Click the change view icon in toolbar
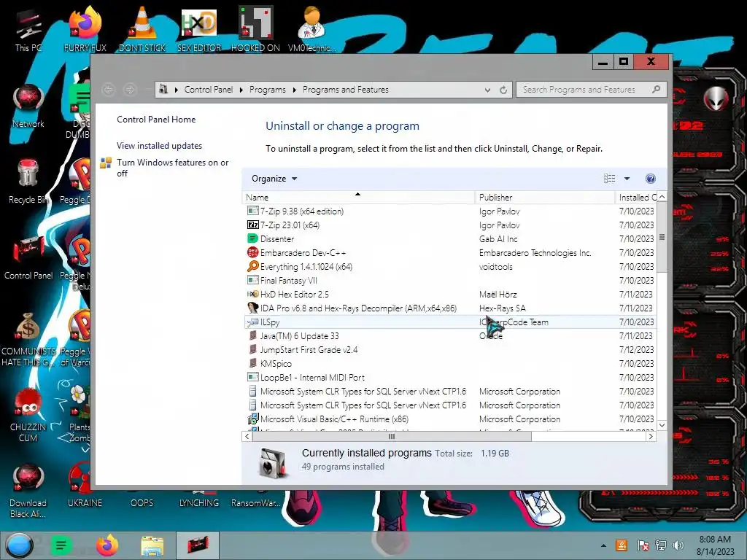 (x=609, y=179)
